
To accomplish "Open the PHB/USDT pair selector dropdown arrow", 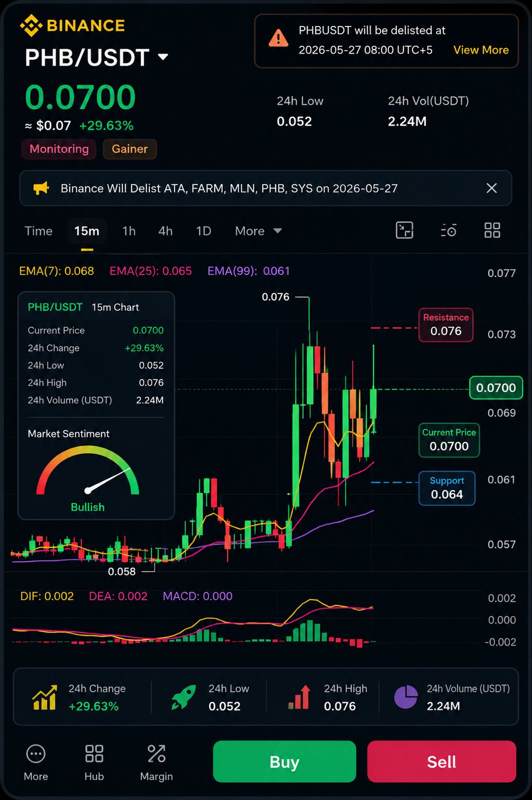I will (163, 57).
